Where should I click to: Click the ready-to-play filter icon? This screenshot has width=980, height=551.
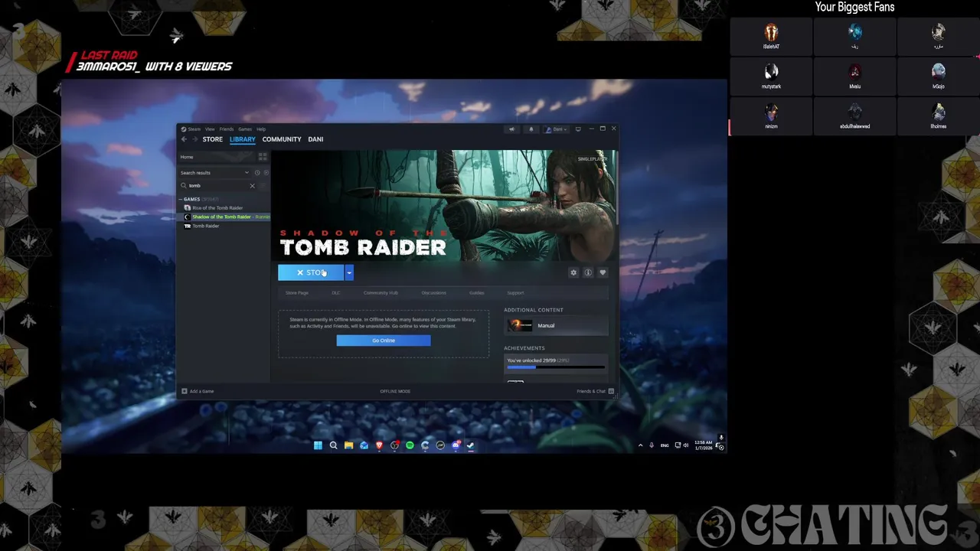pos(265,173)
